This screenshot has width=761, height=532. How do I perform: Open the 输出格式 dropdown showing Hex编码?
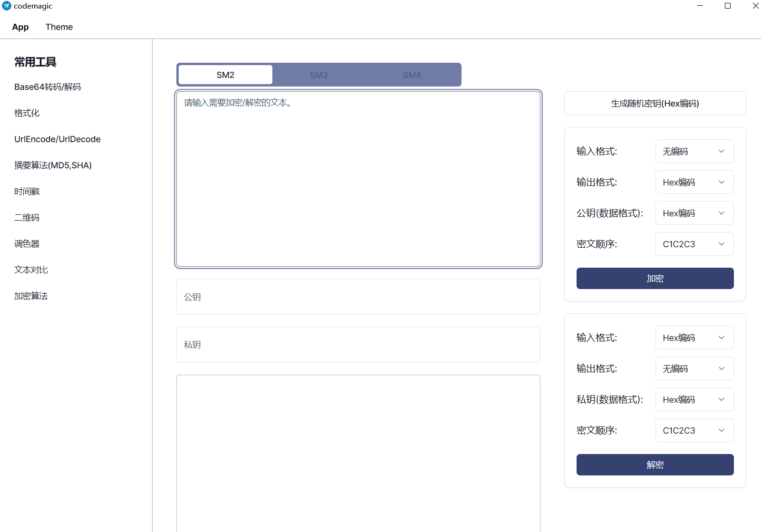click(694, 182)
